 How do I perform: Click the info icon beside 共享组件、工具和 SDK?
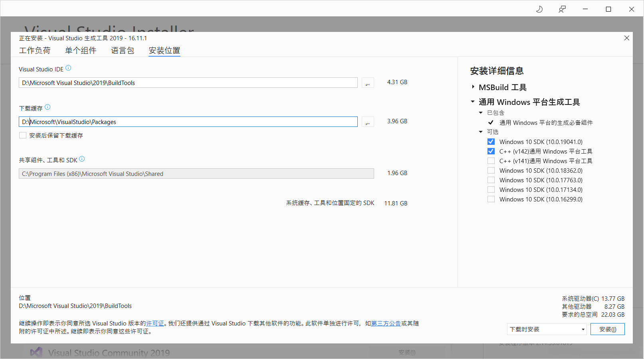pos(82,159)
